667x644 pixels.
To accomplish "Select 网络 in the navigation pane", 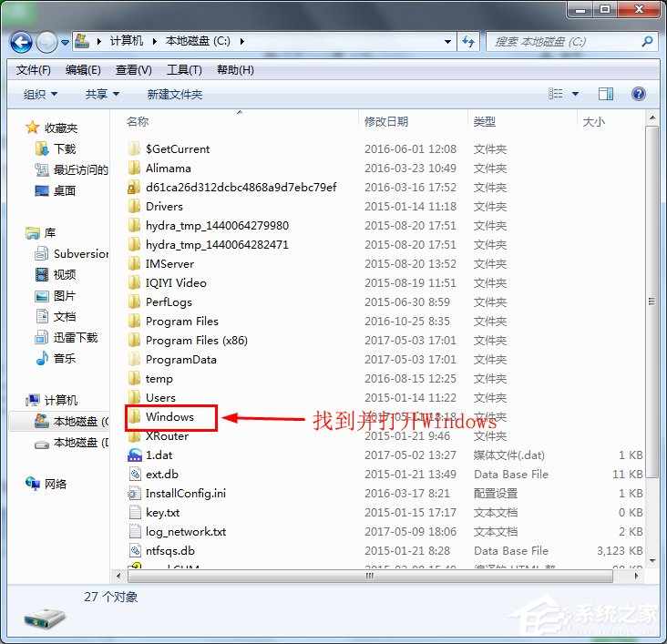I will pos(56,484).
